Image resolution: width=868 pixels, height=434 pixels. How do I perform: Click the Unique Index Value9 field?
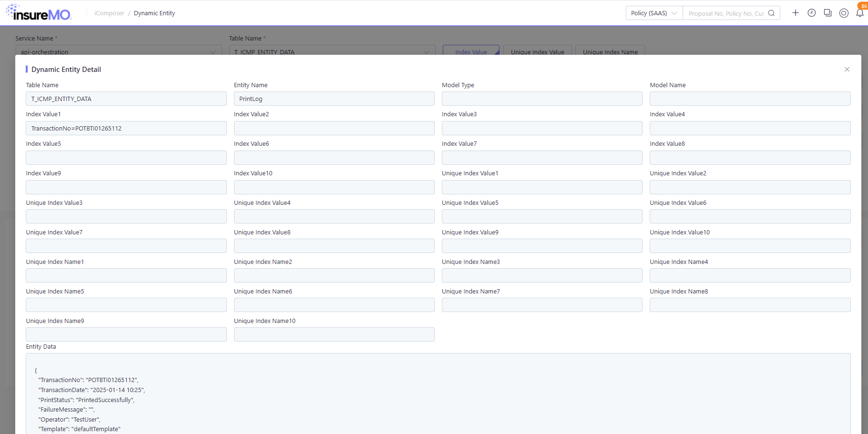(542, 246)
